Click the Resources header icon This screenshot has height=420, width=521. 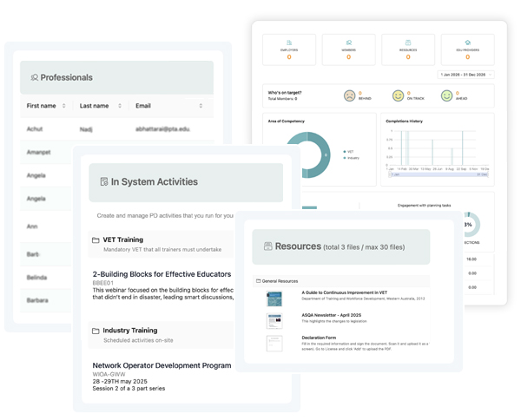click(x=267, y=246)
